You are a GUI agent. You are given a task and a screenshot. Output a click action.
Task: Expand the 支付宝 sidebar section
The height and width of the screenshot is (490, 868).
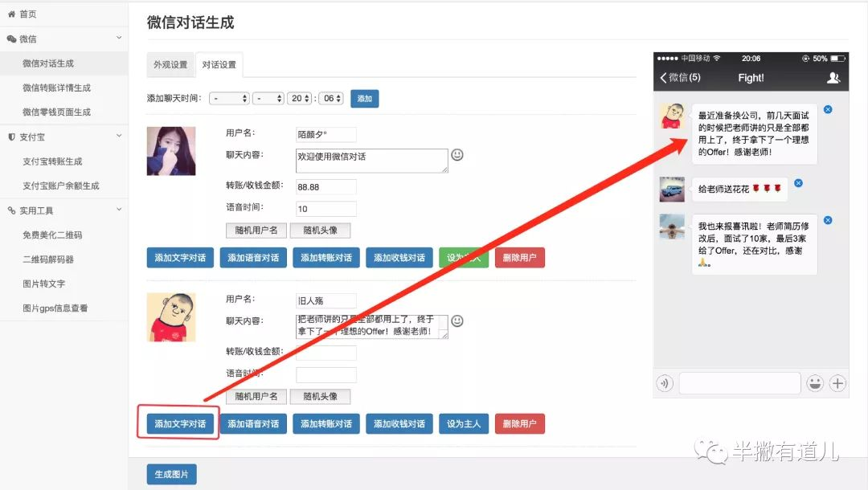(119, 137)
